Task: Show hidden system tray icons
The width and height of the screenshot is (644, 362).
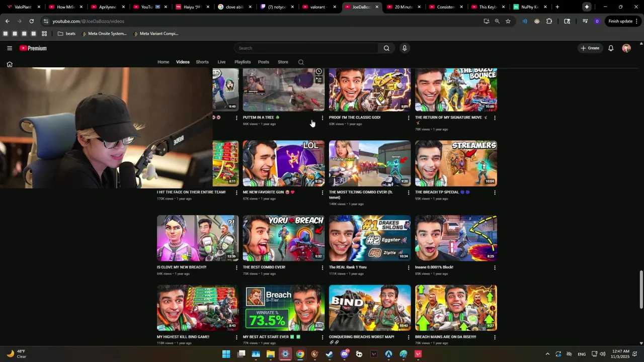Action: click(547, 354)
